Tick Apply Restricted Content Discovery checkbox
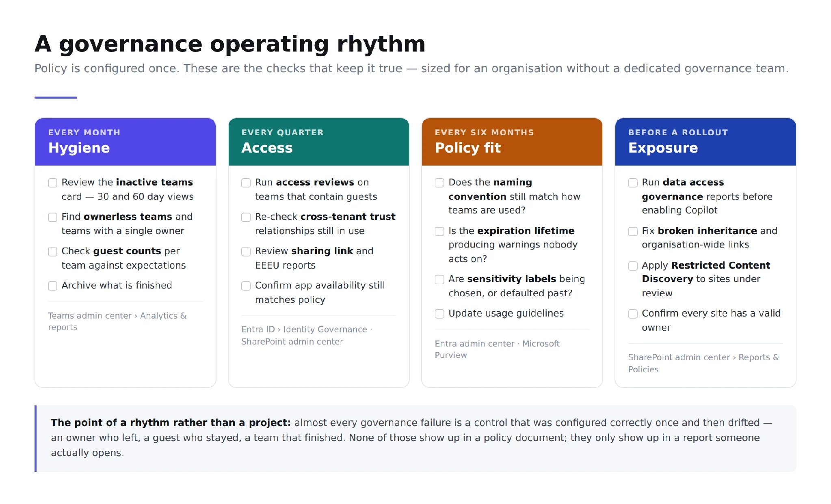 point(633,266)
